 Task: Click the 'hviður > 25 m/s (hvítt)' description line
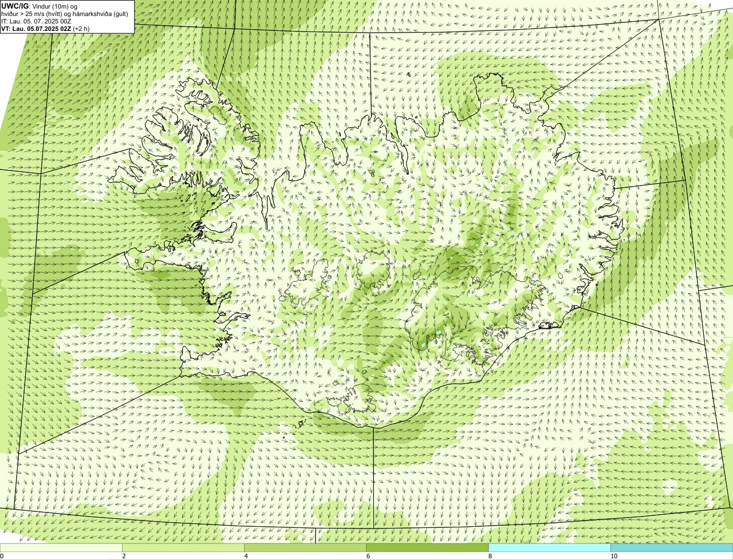click(x=65, y=13)
